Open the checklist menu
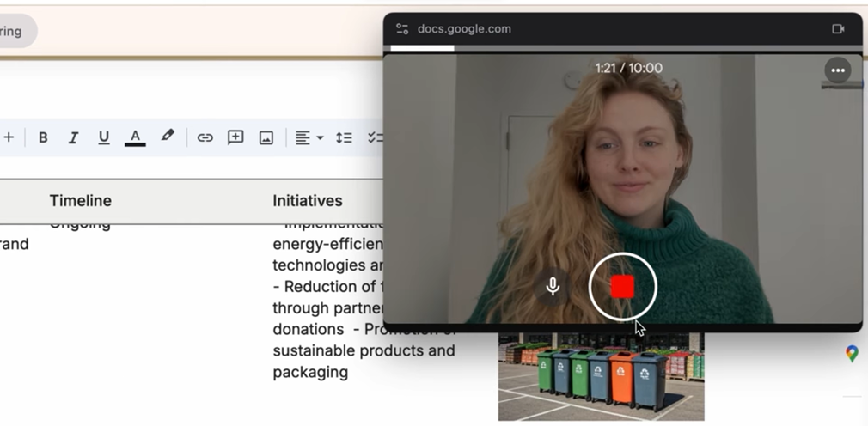 tap(375, 137)
